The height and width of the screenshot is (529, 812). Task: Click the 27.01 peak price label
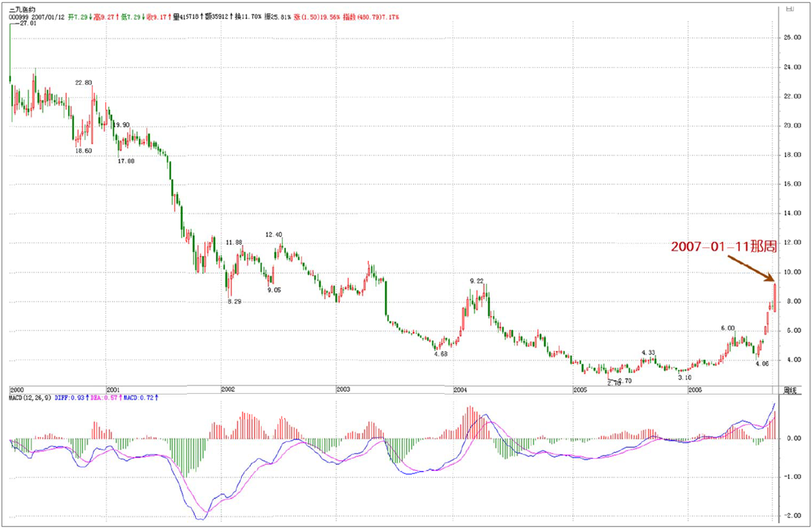(x=28, y=24)
